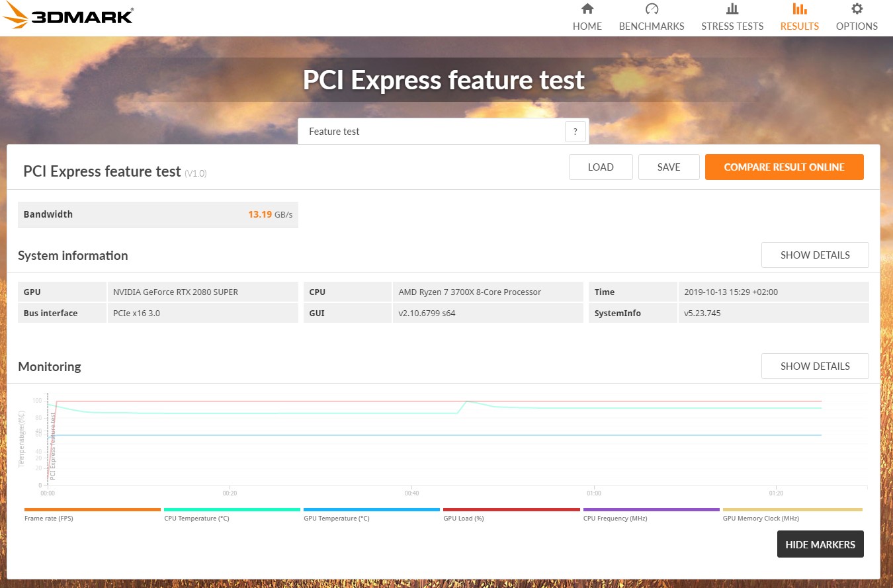
Task: Click COMPARE RESULT ONLINE
Action: (785, 167)
